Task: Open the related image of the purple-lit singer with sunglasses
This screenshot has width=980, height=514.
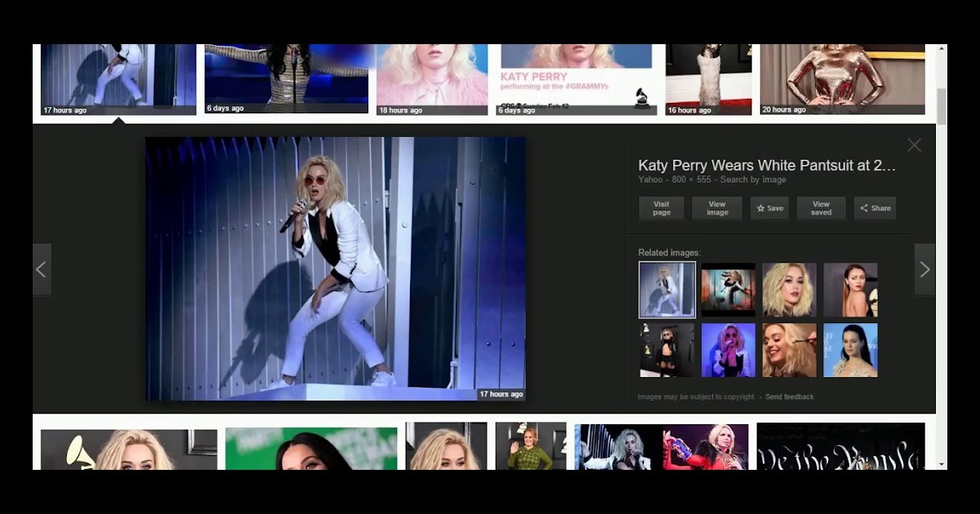Action: click(728, 350)
